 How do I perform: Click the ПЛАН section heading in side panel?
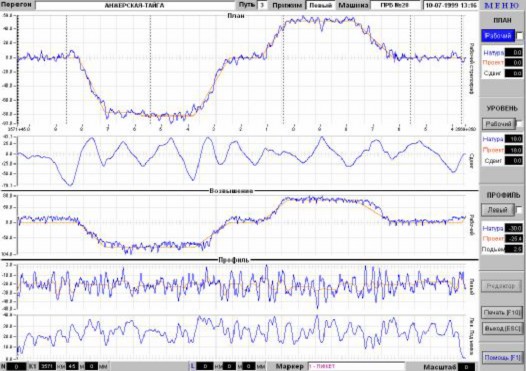502,20
